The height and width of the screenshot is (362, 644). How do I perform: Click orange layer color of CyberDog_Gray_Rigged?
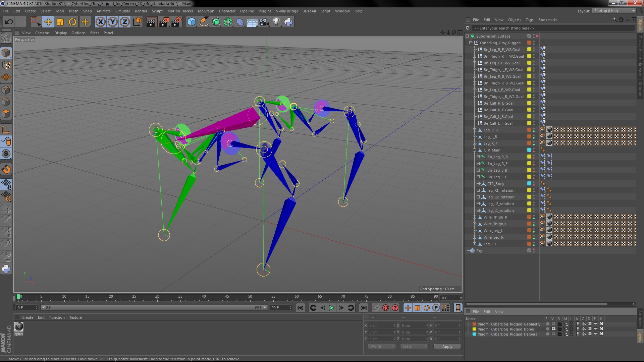click(x=529, y=43)
